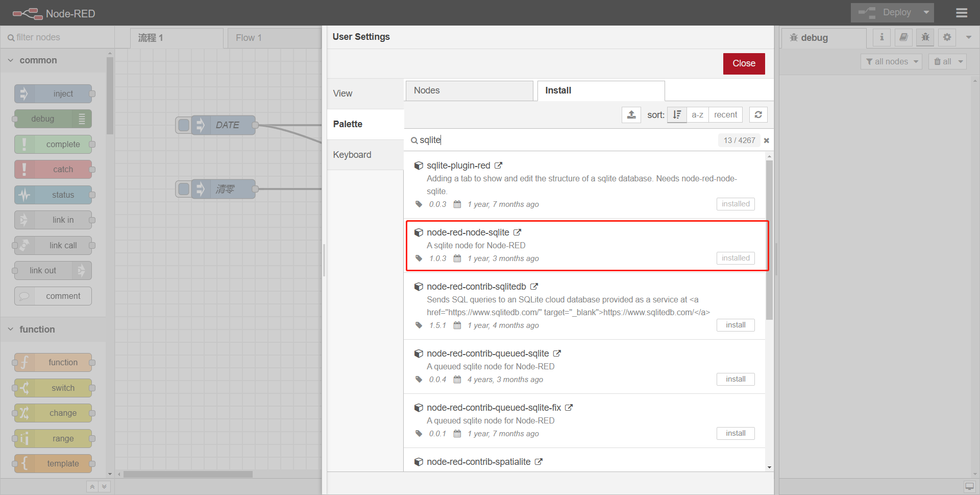The width and height of the screenshot is (980, 495).
Task: Sort modules a-z
Action: tap(698, 115)
